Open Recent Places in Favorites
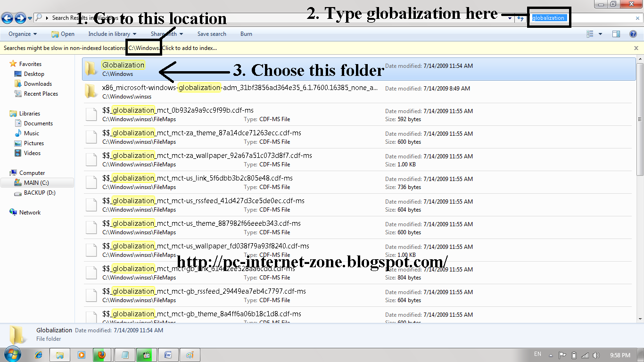Image resolution: width=644 pixels, height=362 pixels. point(41,94)
